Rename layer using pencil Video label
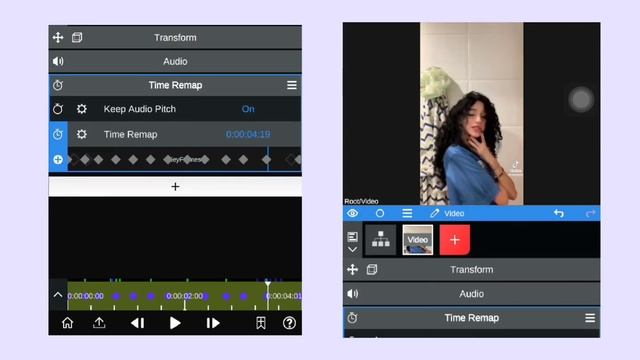The image size is (640, 360). click(447, 213)
